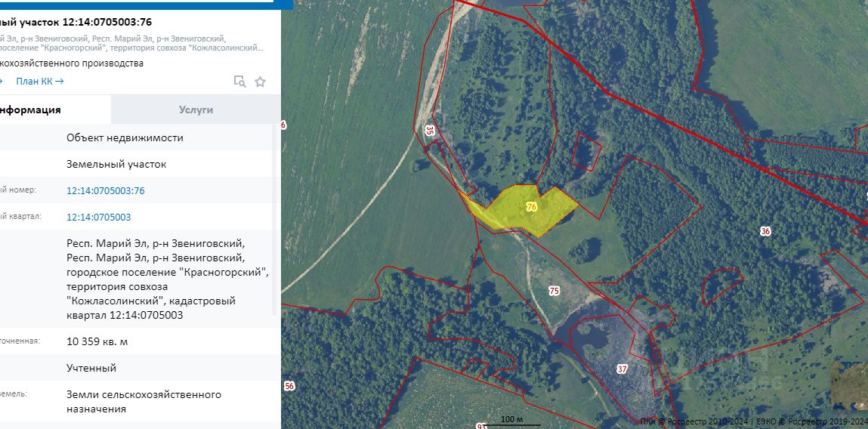Select the Информация tab

[55, 110]
